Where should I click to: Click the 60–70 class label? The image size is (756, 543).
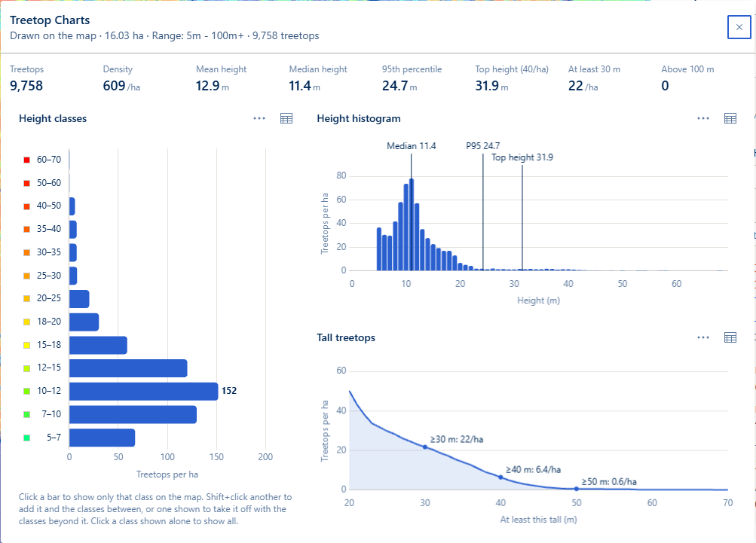click(49, 160)
